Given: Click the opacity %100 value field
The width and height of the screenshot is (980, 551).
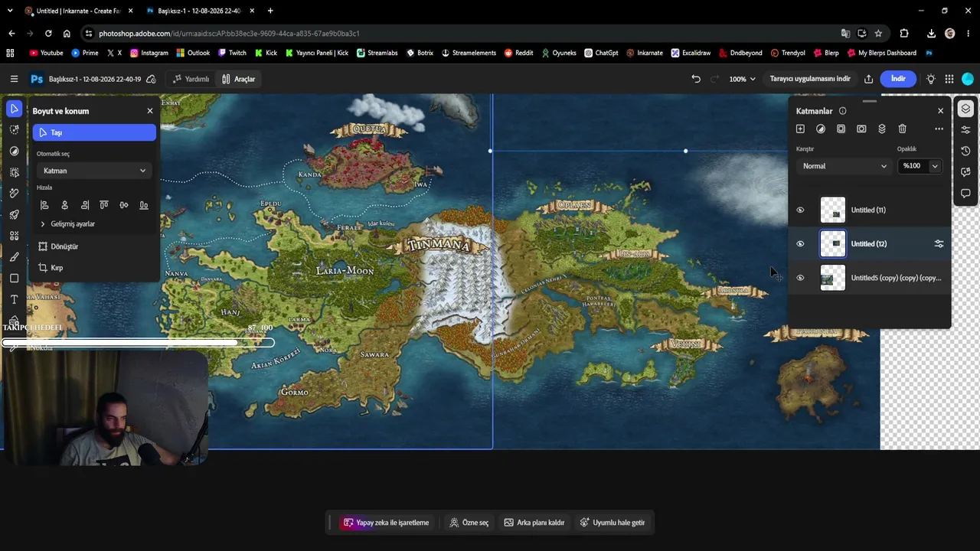Looking at the screenshot, I should [912, 166].
